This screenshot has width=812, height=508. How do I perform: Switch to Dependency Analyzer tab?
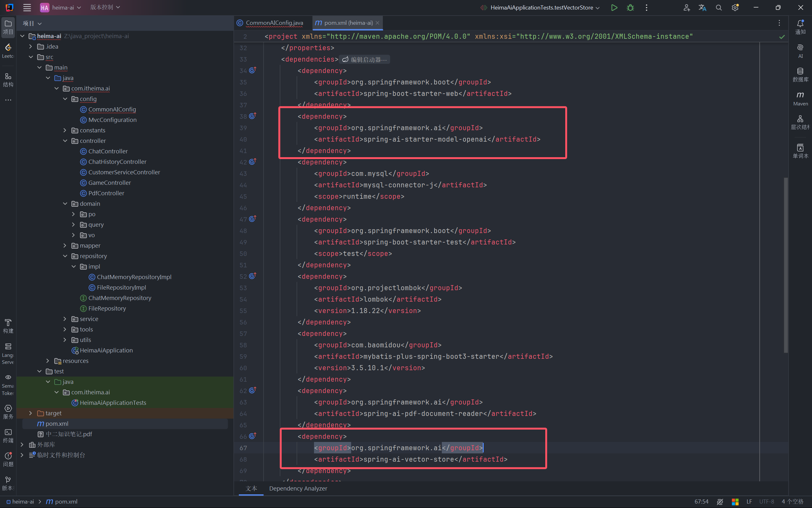[x=298, y=488]
